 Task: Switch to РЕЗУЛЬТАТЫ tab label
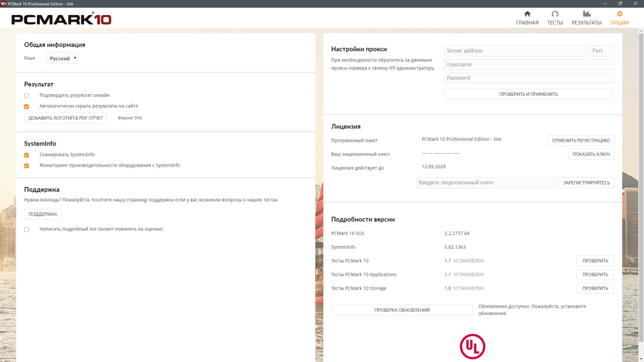point(587,22)
